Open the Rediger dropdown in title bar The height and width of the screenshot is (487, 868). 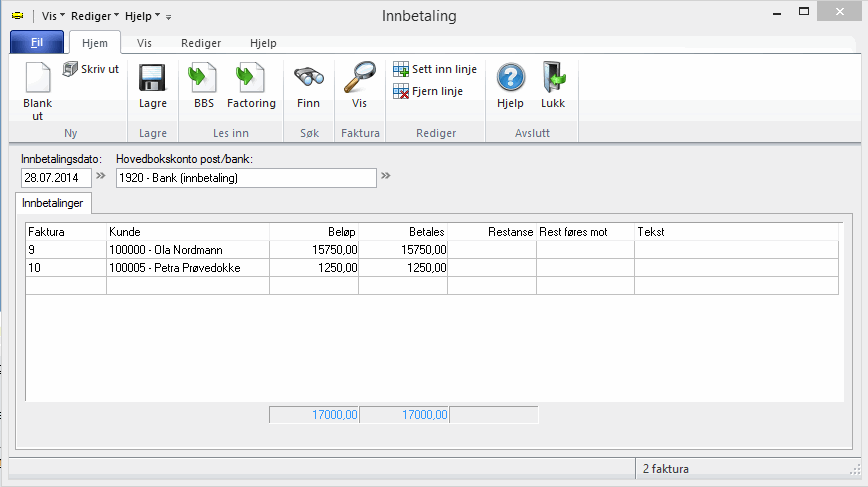94,17
